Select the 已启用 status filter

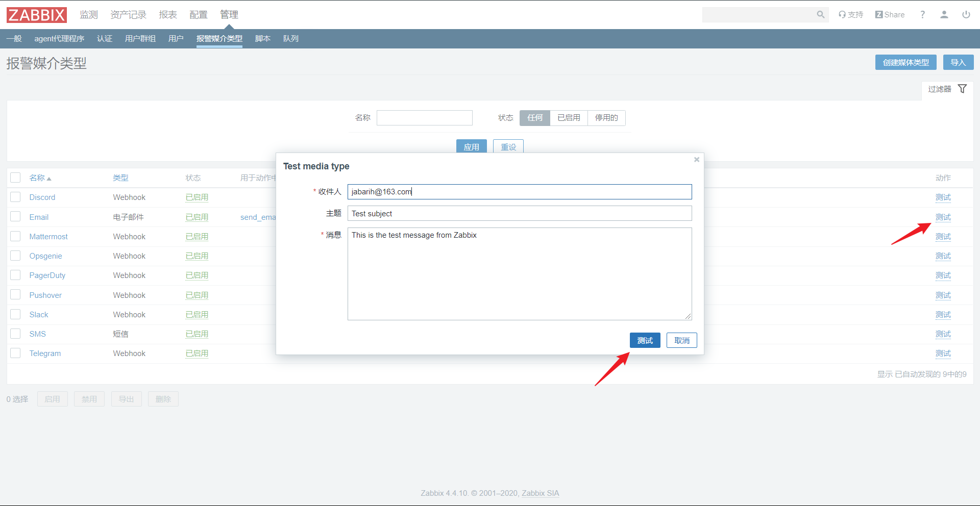[569, 118]
